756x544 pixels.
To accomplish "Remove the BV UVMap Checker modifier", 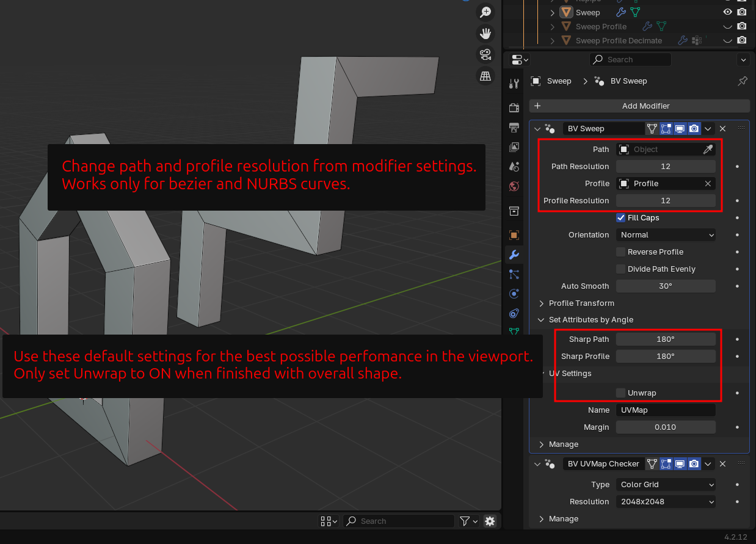I will tap(722, 464).
